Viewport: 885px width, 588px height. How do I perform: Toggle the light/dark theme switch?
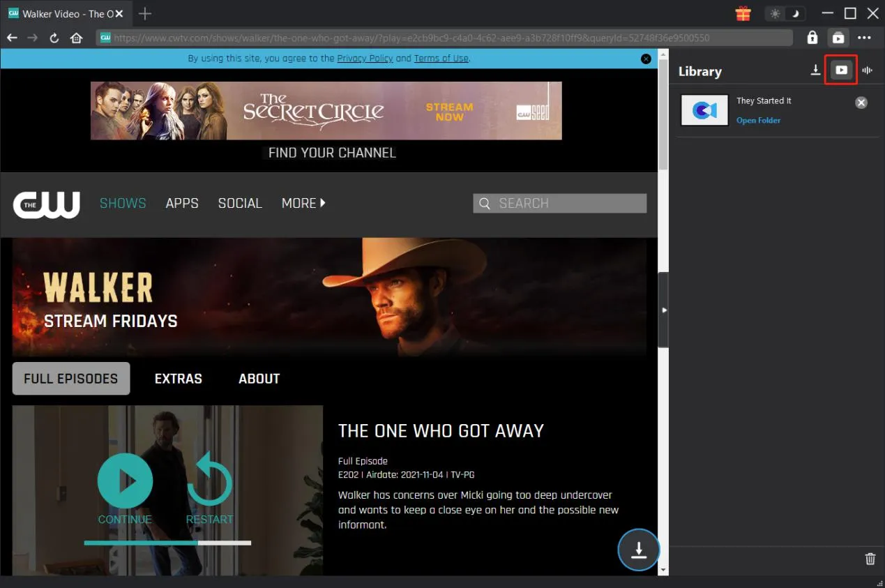coord(785,14)
